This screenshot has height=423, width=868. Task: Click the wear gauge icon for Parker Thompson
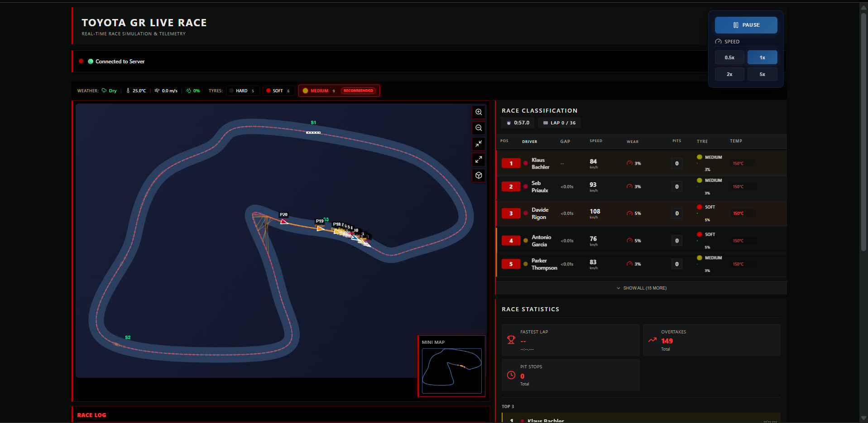tap(629, 264)
